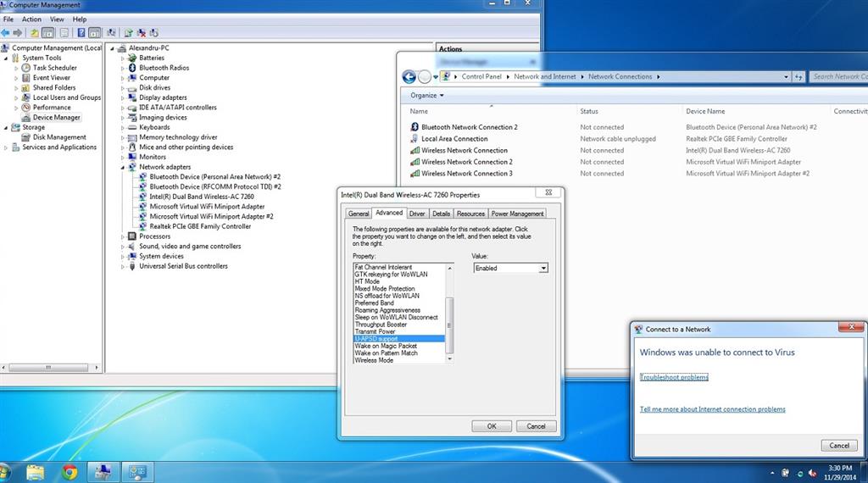Expand Task Scheduler in System Tools
This screenshot has height=483, width=868.
coord(16,68)
